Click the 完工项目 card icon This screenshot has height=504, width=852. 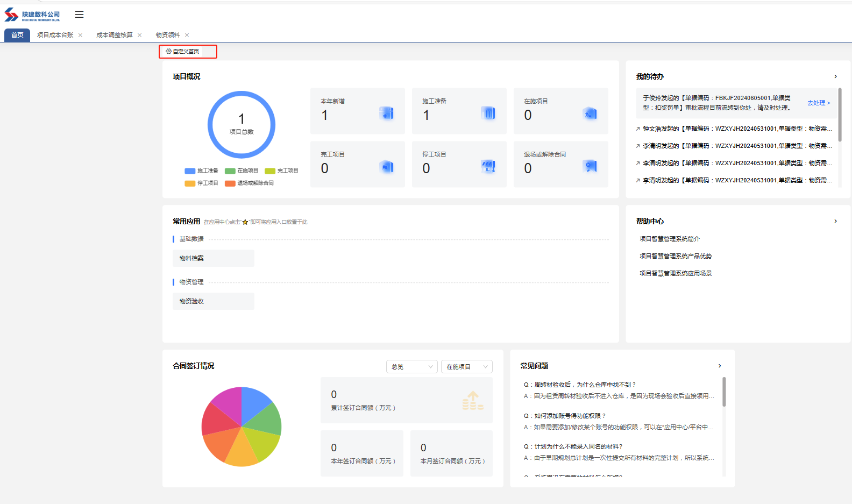(x=387, y=167)
